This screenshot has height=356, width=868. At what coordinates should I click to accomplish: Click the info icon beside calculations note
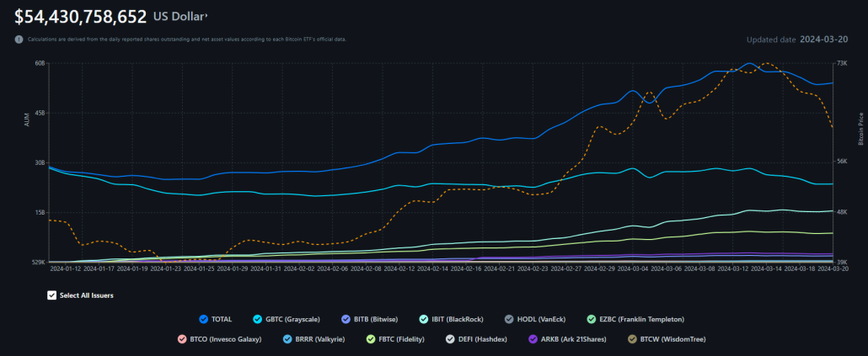pos(19,39)
